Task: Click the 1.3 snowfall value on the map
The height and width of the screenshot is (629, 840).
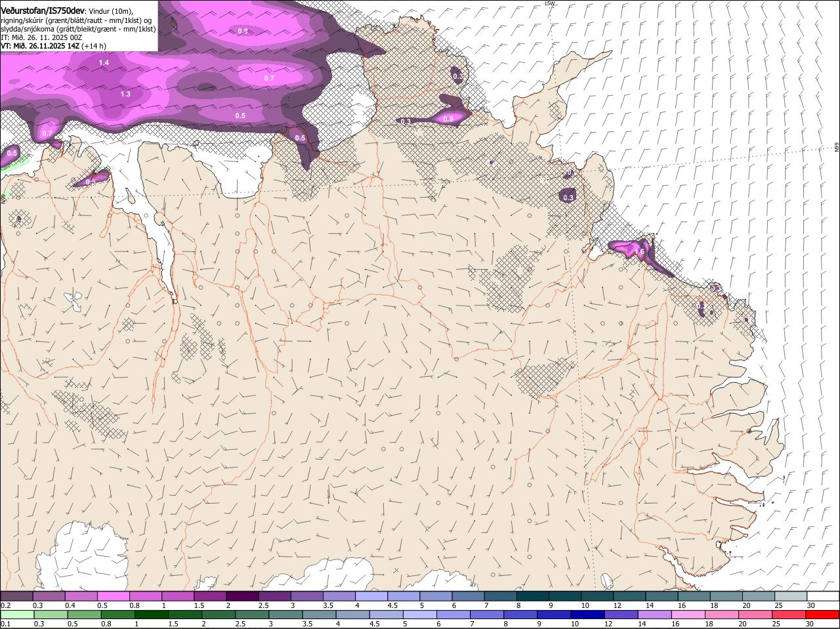Action: coord(125,95)
